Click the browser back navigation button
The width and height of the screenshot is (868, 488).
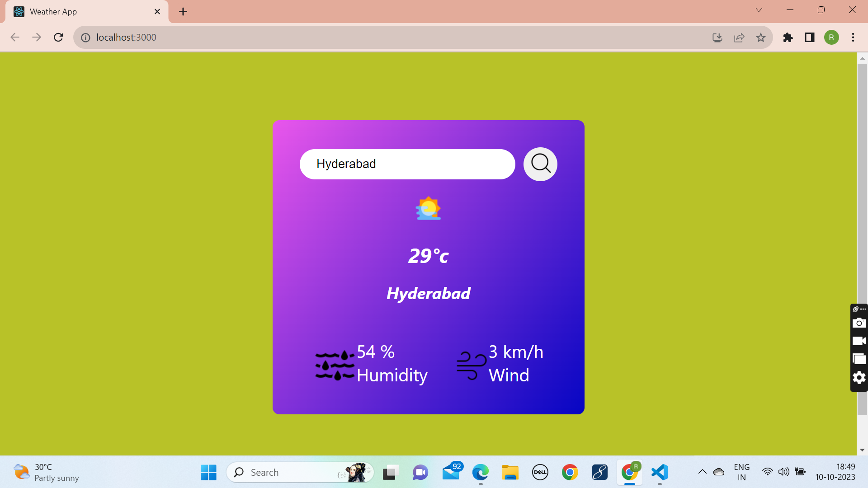(x=15, y=38)
